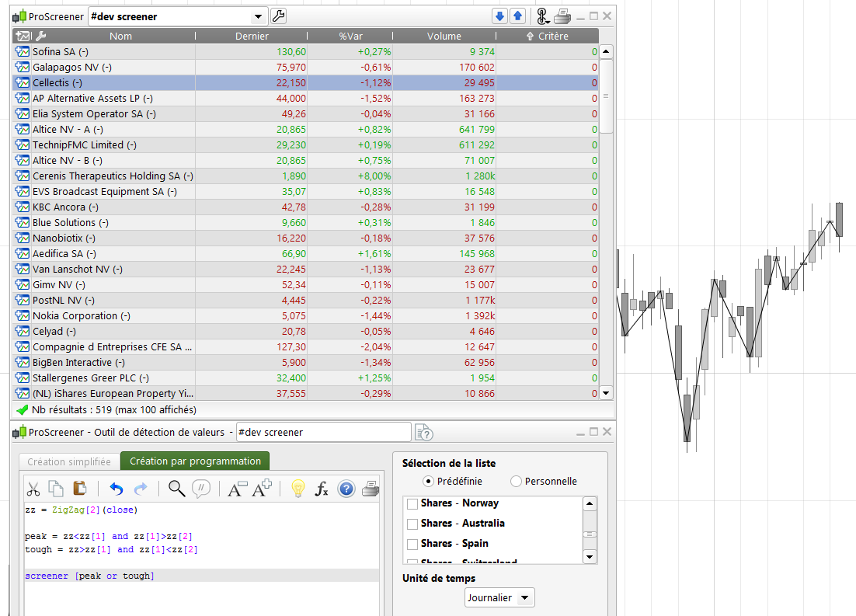856x616 pixels.
Task: Select the PostNL NV row
Action: tap(306, 301)
